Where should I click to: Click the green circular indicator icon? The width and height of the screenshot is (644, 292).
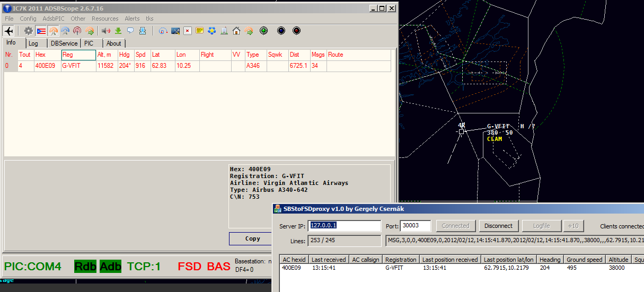[263, 31]
